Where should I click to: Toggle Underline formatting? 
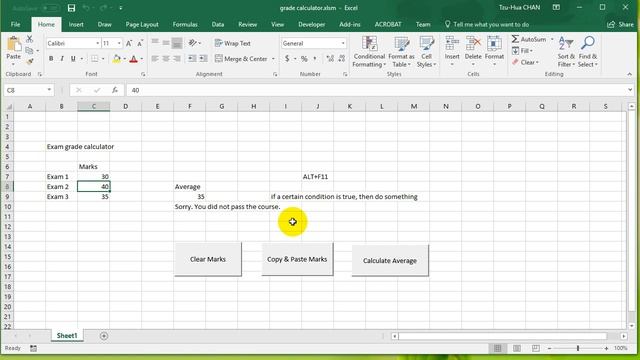click(x=73, y=59)
